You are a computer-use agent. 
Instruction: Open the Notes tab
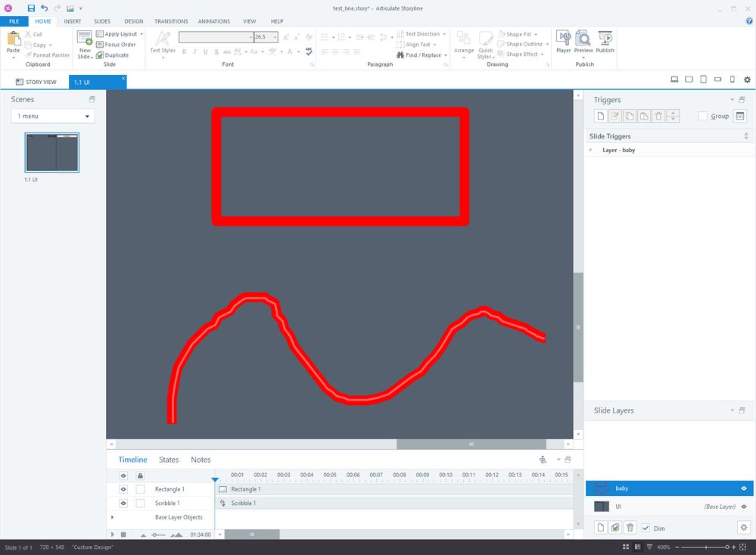[x=201, y=460]
